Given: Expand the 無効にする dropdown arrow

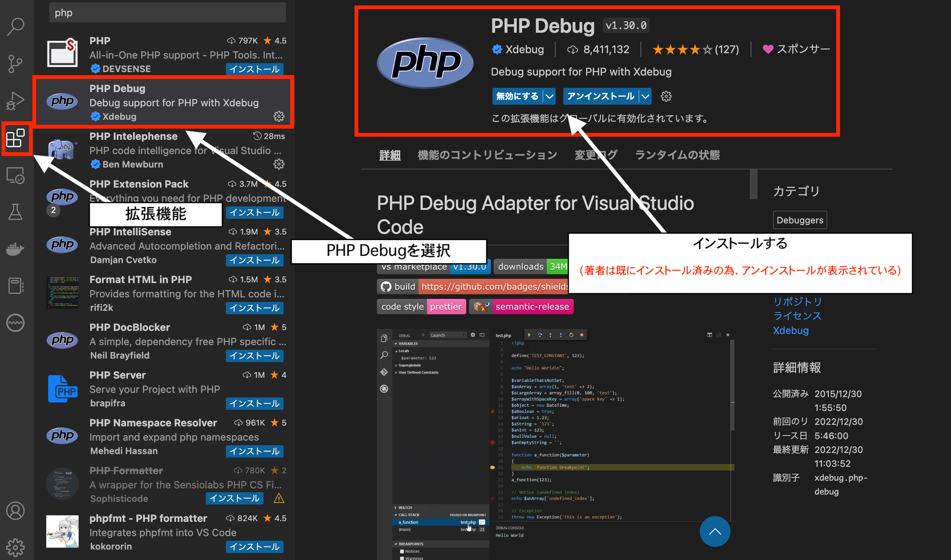Looking at the screenshot, I should (x=550, y=96).
